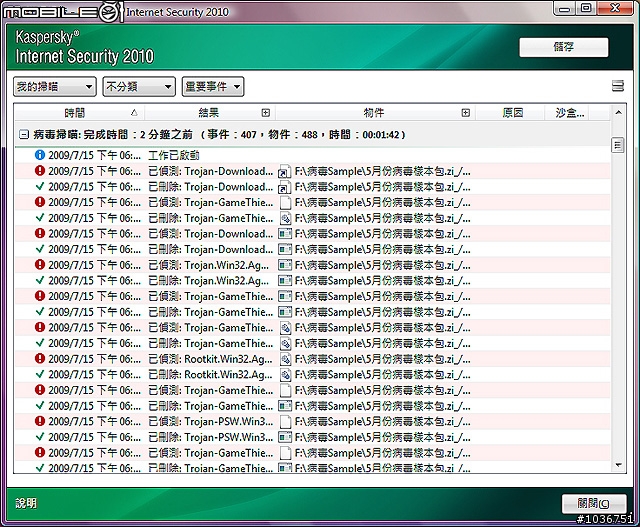Maximize the Internet Security 2010 window

pyautogui.click(x=586, y=9)
